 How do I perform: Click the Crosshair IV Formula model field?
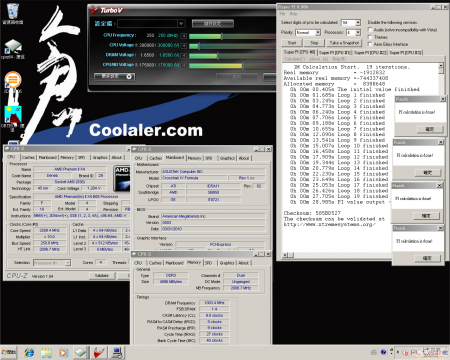194,178
